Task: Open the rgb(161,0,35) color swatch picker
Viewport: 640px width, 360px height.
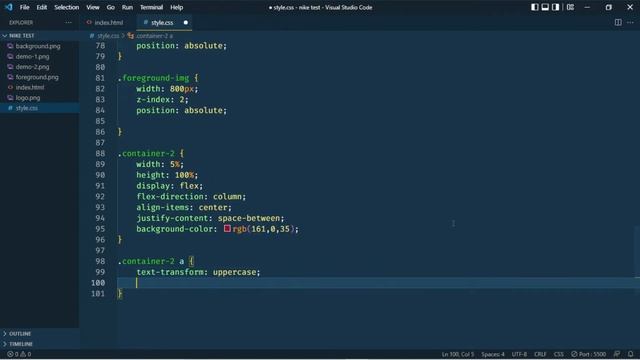Action: click(227, 229)
